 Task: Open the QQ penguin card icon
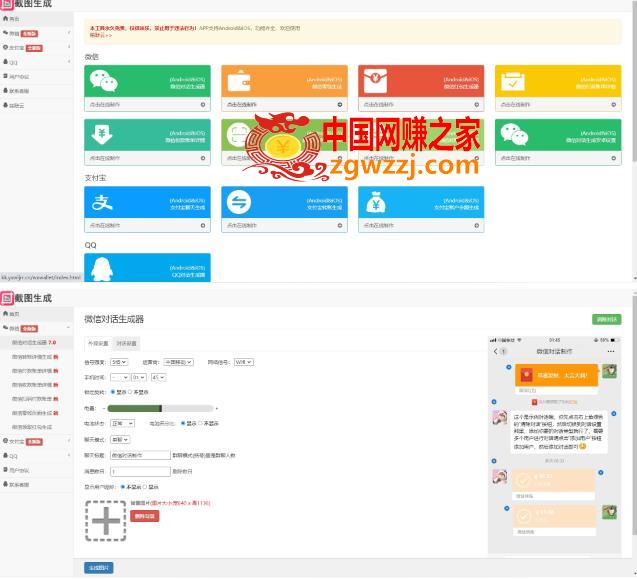[102, 269]
